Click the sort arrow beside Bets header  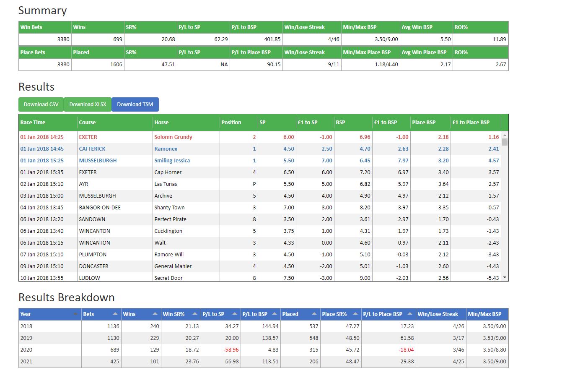(115, 314)
